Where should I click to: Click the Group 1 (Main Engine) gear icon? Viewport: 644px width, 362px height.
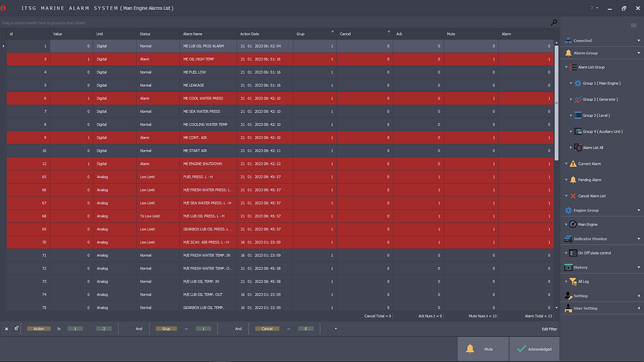point(578,83)
